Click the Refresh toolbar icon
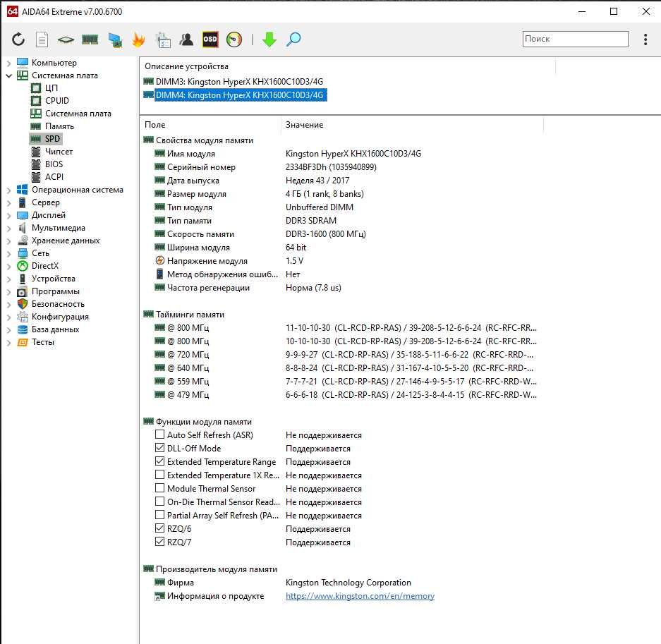 click(18, 40)
